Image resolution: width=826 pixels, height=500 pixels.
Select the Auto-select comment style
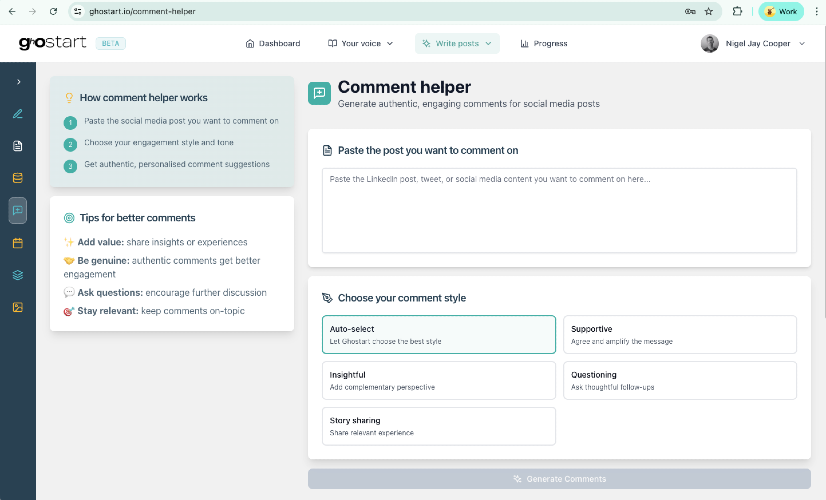click(439, 335)
